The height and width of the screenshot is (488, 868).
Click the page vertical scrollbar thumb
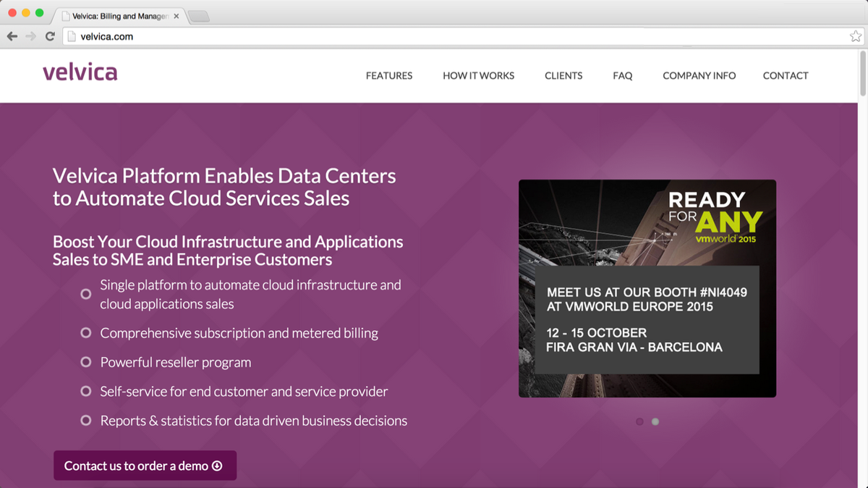(862, 72)
